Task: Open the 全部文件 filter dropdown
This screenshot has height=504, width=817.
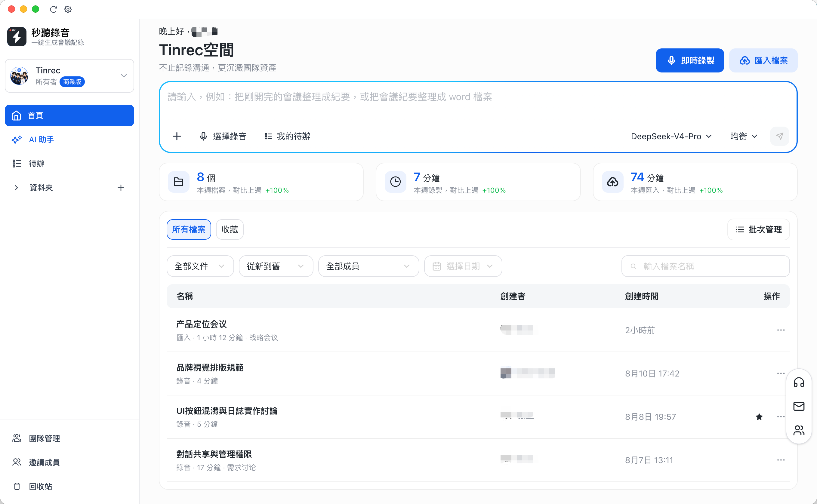Action: pos(200,266)
